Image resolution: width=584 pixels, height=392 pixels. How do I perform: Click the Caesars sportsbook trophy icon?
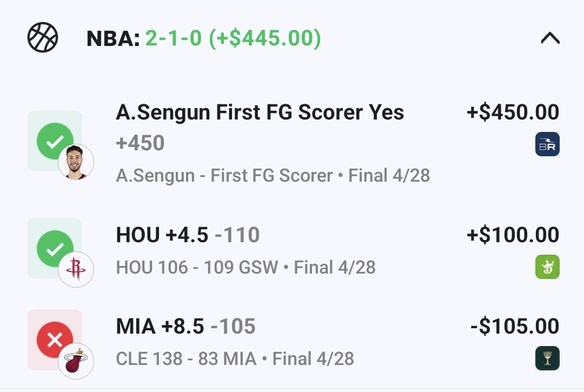pyautogui.click(x=547, y=358)
